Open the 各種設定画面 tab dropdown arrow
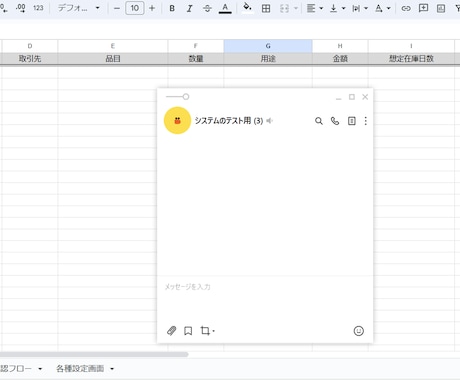This screenshot has height=380, width=460. click(112, 369)
